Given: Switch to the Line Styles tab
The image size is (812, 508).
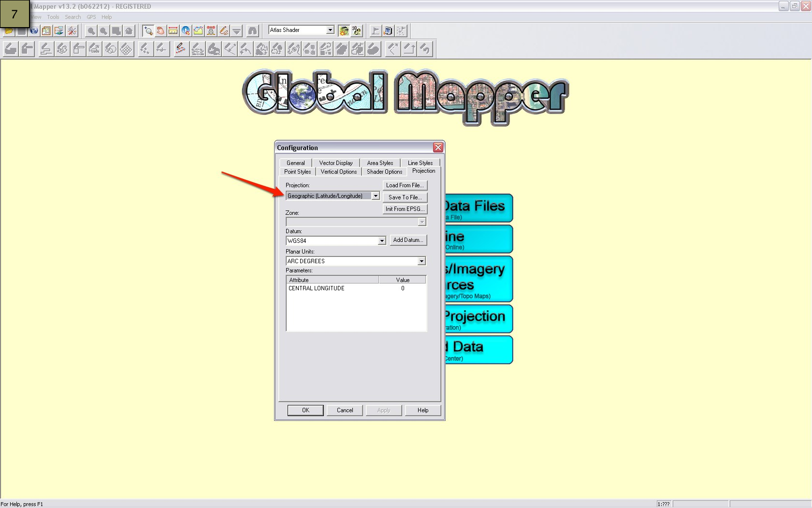Looking at the screenshot, I should 420,163.
